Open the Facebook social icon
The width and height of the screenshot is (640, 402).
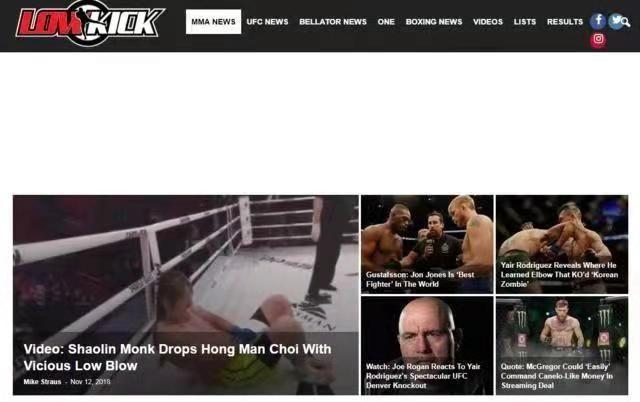(598, 20)
